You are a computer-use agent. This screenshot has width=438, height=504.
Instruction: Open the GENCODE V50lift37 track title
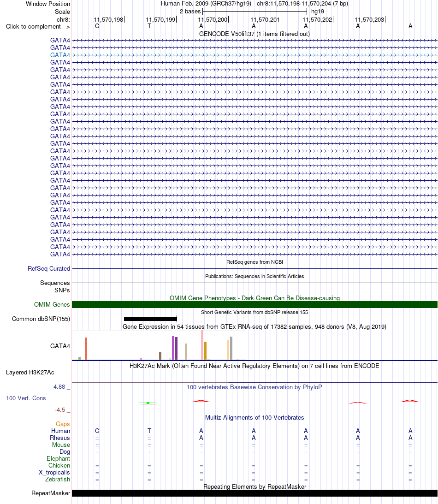(254, 34)
